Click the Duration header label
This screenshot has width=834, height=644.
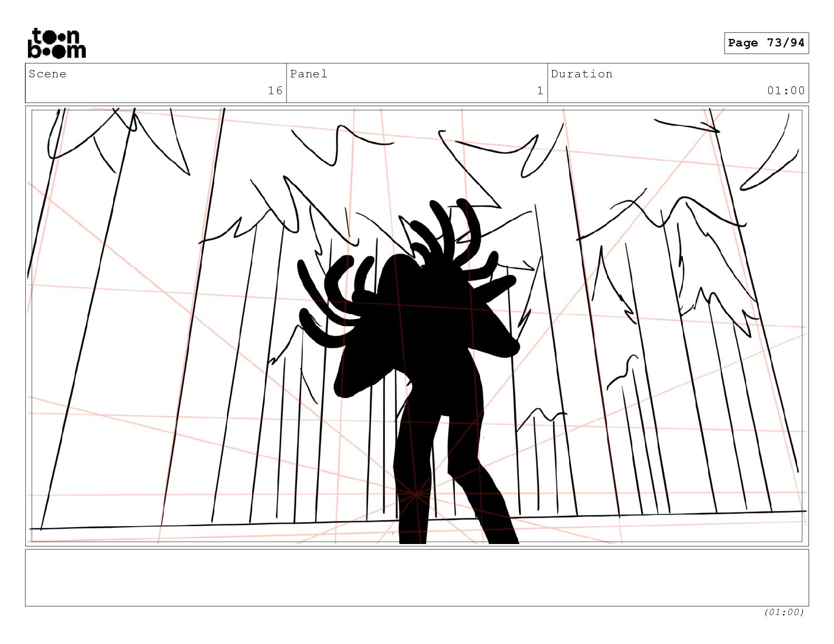582,74
